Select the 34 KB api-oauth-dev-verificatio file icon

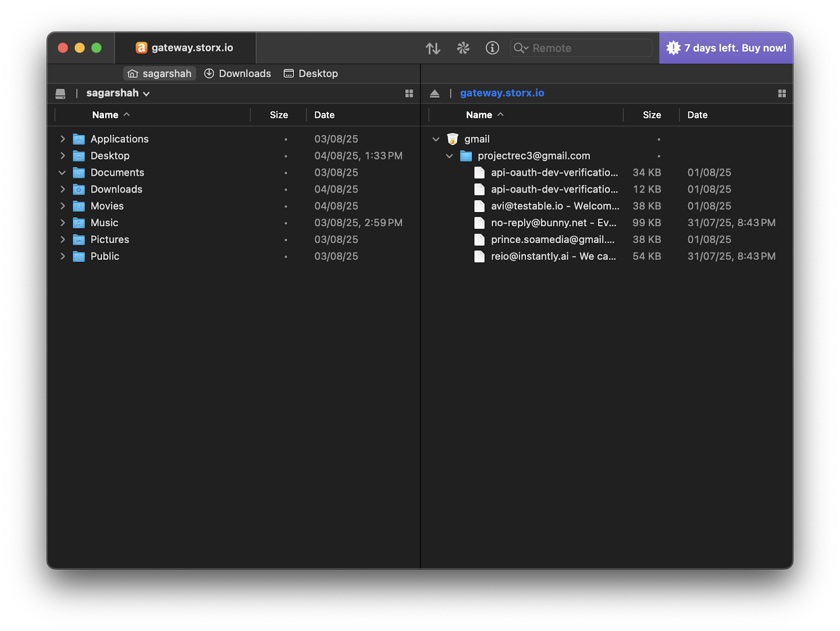pyautogui.click(x=479, y=173)
